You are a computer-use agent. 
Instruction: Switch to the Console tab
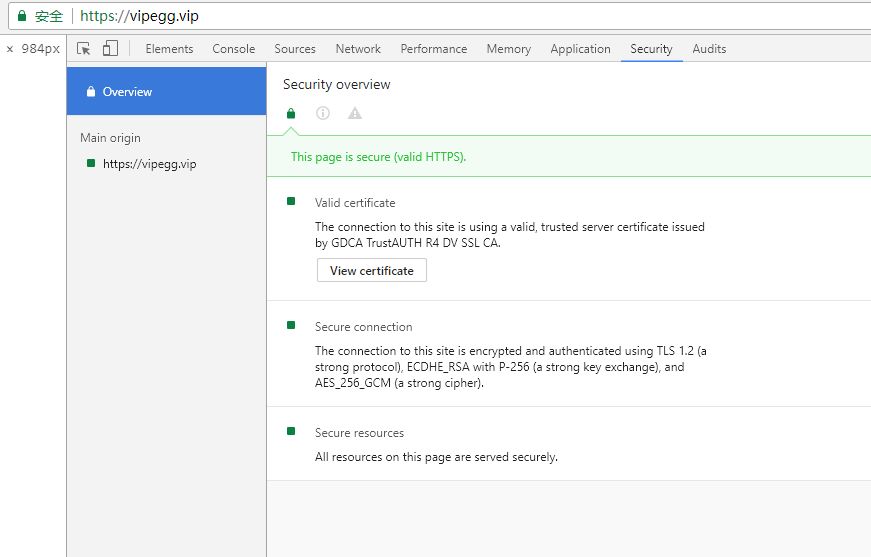point(233,49)
